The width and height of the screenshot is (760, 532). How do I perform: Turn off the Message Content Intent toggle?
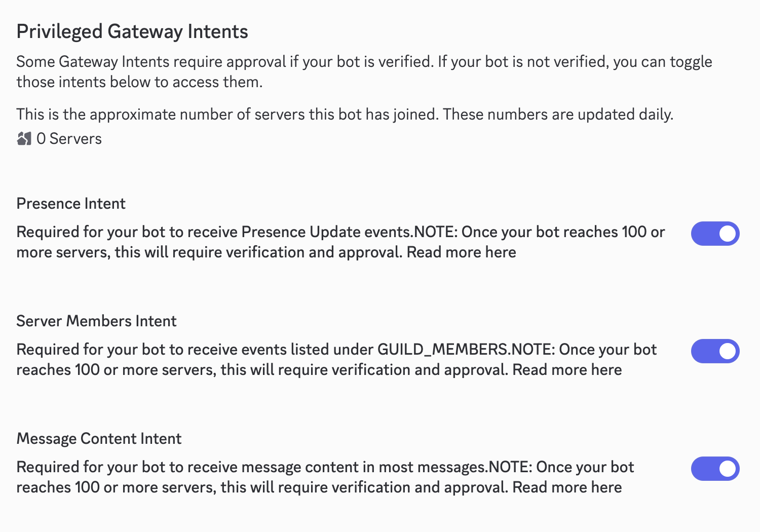coord(715,469)
